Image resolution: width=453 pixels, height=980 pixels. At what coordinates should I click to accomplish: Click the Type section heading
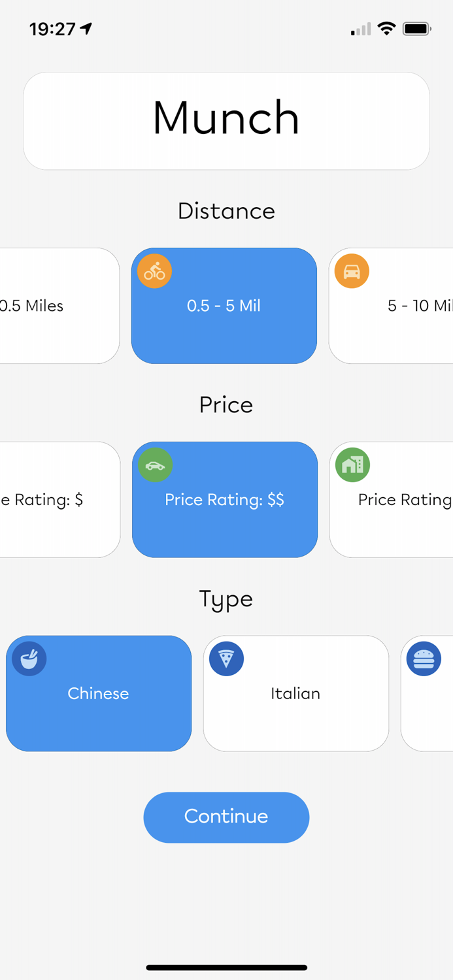click(x=226, y=599)
